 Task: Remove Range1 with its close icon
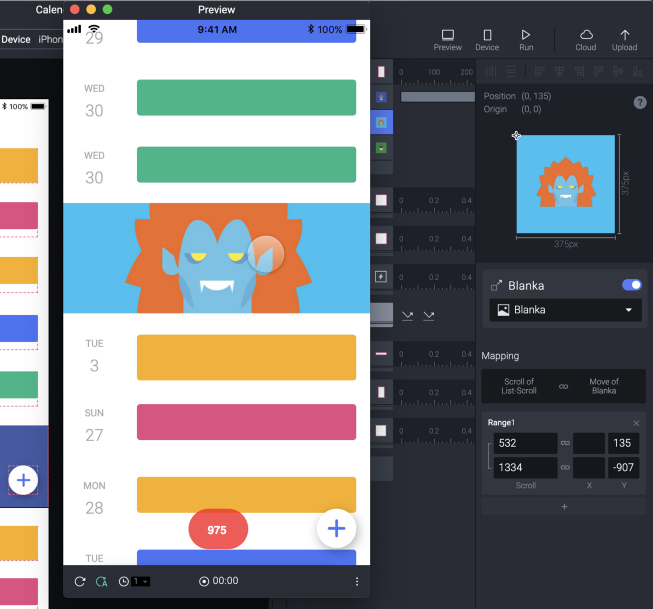[636, 423]
